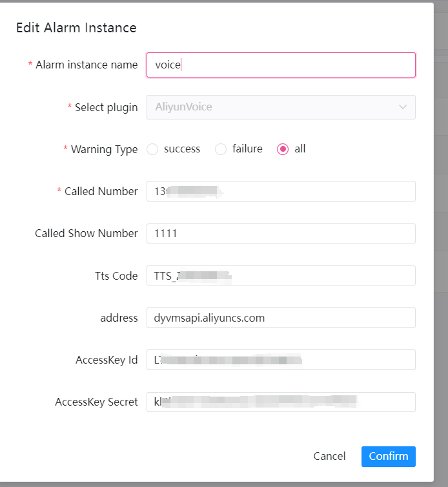
Task: Open the Select plugin AliyunVoice dropdown
Action: 271,107
